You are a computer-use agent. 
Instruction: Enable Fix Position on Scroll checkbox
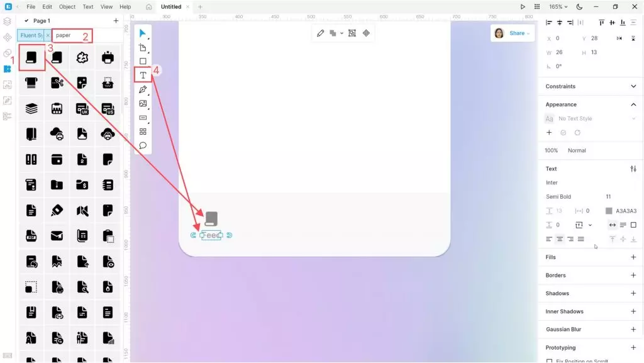(x=550, y=361)
